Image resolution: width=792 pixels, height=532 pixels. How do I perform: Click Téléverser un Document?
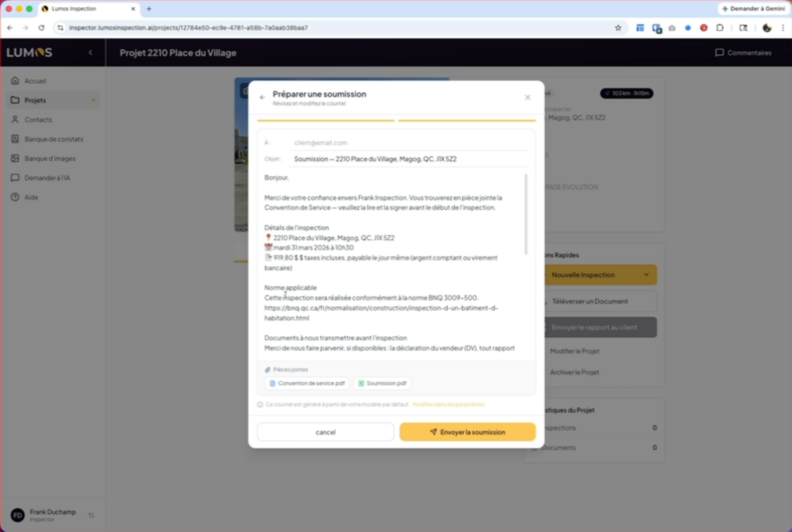(x=600, y=301)
